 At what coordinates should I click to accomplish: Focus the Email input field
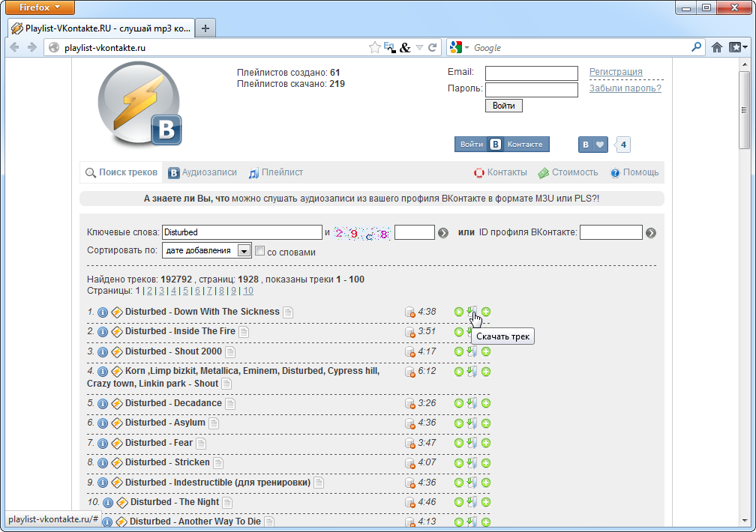click(x=531, y=73)
